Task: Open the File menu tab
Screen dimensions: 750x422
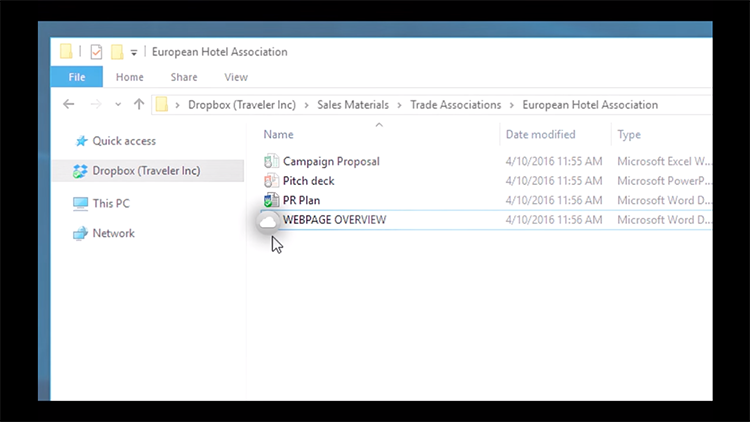Action: tap(77, 77)
